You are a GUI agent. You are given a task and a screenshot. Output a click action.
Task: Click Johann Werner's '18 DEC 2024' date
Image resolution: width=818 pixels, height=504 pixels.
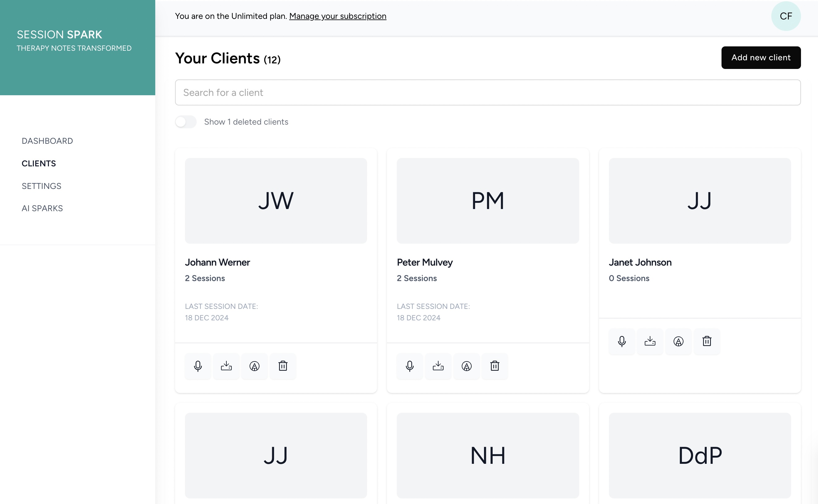[x=207, y=318]
